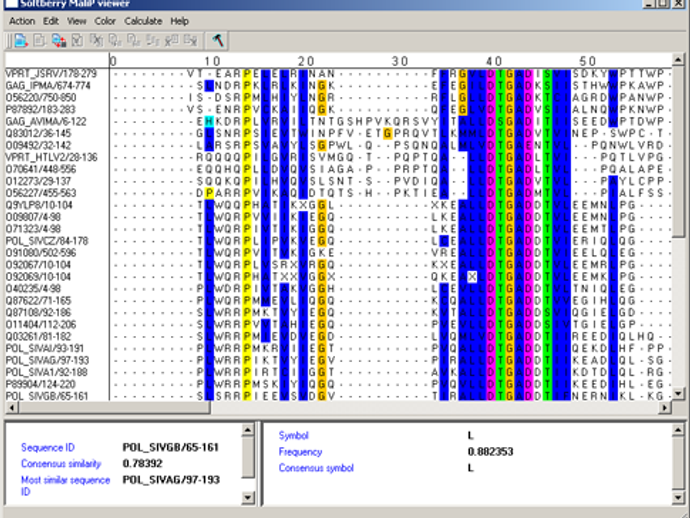Click ruler position 50

[588, 61]
